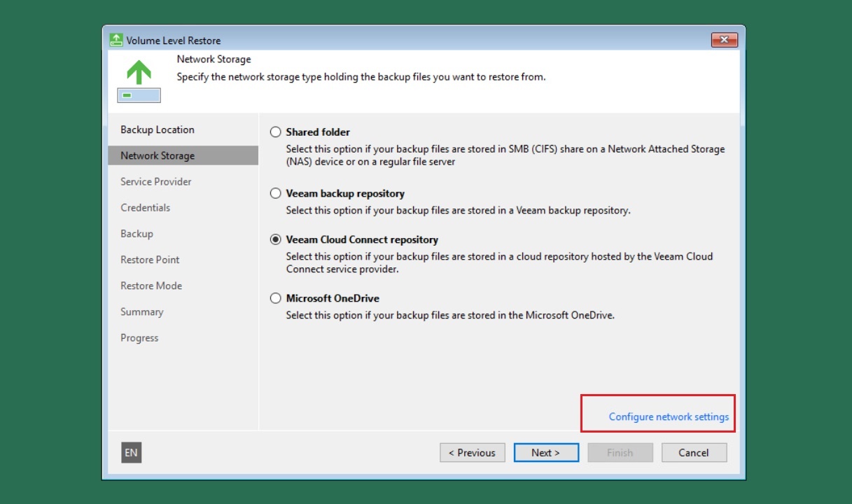
Task: Choose Veeam backup repository option
Action: tap(276, 194)
